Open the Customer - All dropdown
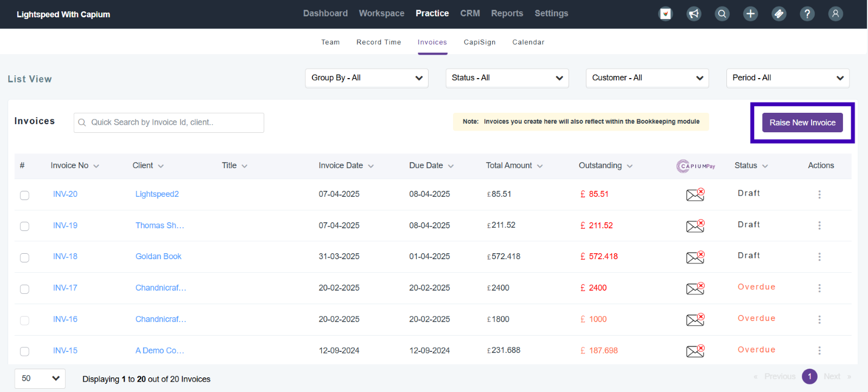 click(x=647, y=78)
